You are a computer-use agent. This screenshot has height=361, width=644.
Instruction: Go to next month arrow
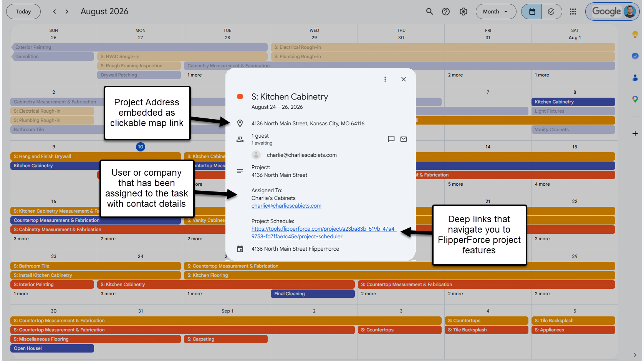coord(67,12)
